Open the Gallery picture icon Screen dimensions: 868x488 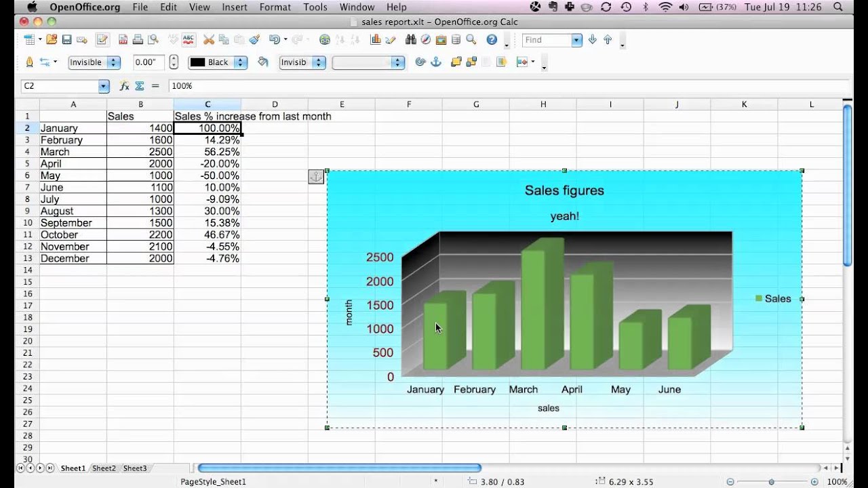(441, 40)
